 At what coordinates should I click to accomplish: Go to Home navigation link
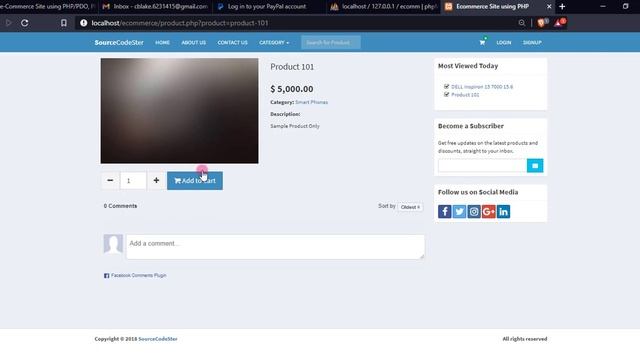coord(162,42)
